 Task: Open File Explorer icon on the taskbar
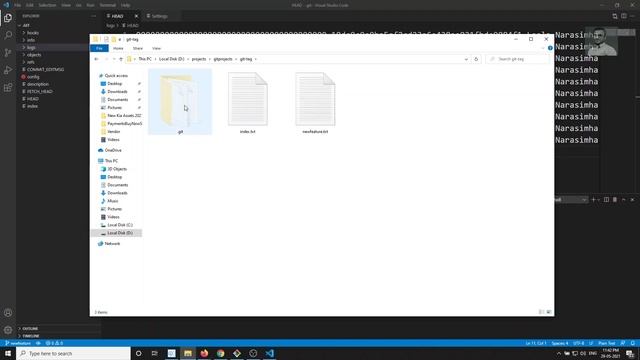pyautogui.click(x=188, y=353)
